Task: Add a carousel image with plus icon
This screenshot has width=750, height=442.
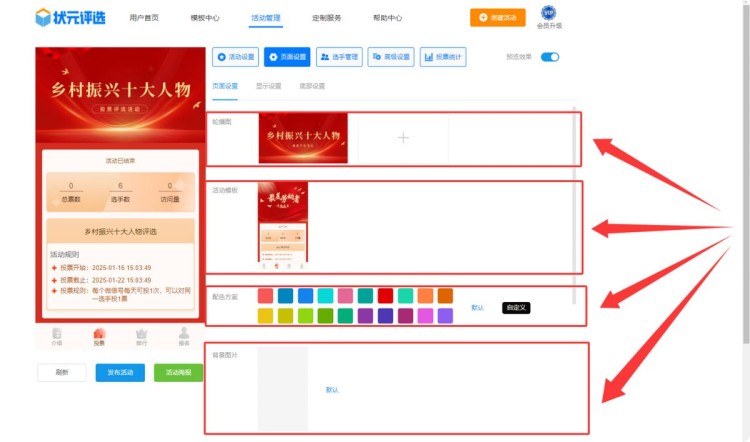Action: pyautogui.click(x=403, y=138)
